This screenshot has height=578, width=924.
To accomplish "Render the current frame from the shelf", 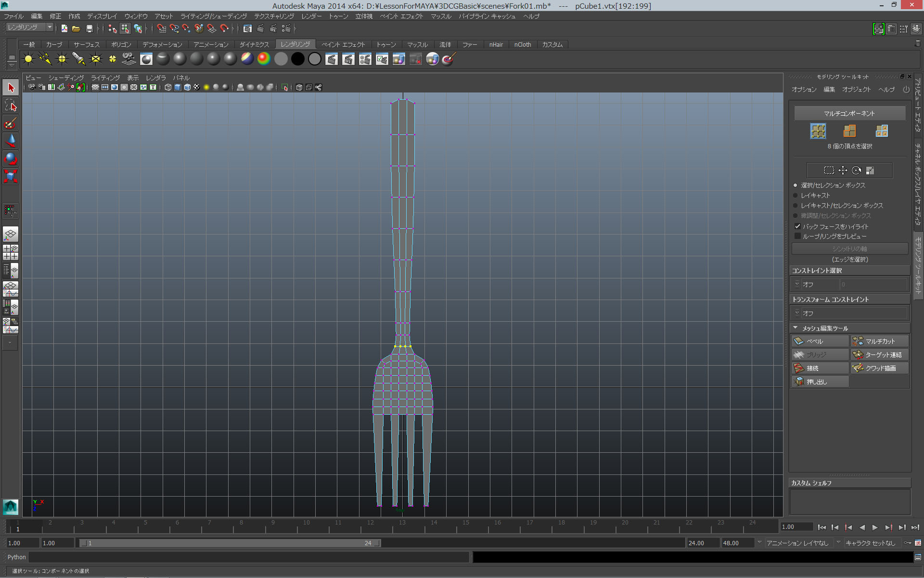I will pyautogui.click(x=331, y=59).
